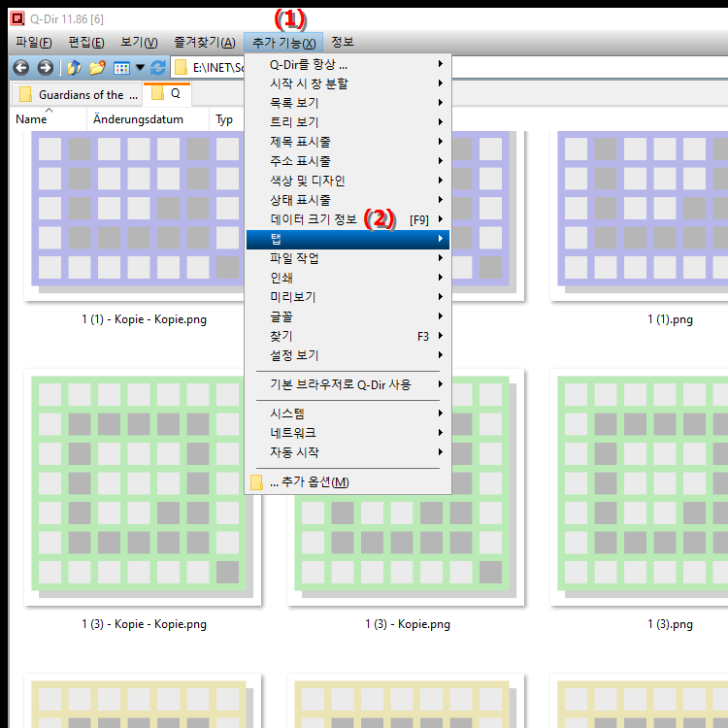
Task: Click the back navigation arrow icon
Action: pos(21,68)
